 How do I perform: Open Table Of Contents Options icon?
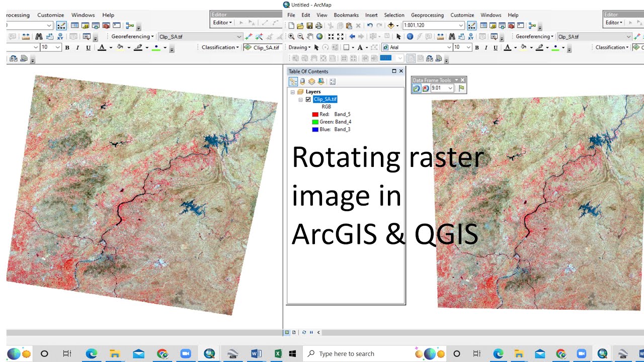click(x=333, y=81)
